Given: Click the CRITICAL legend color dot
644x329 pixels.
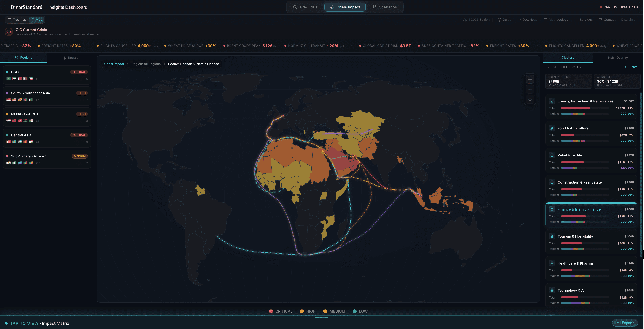Looking at the screenshot, I should coord(271,311).
